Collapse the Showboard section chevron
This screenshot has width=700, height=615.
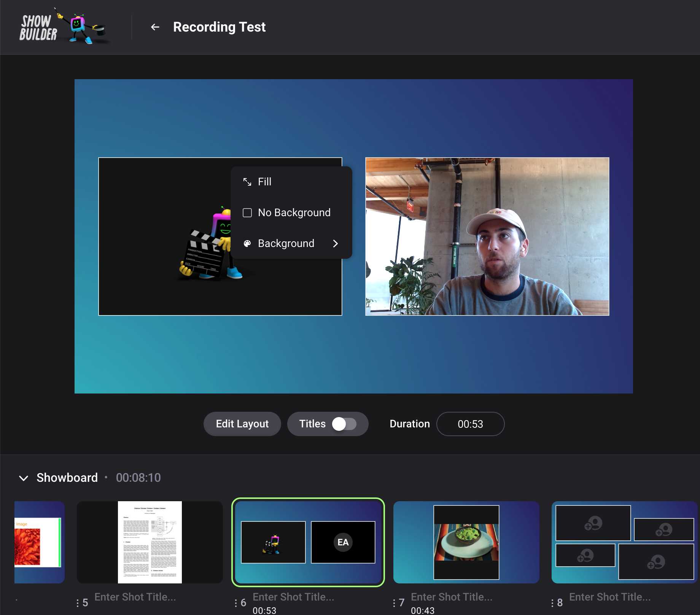point(24,478)
